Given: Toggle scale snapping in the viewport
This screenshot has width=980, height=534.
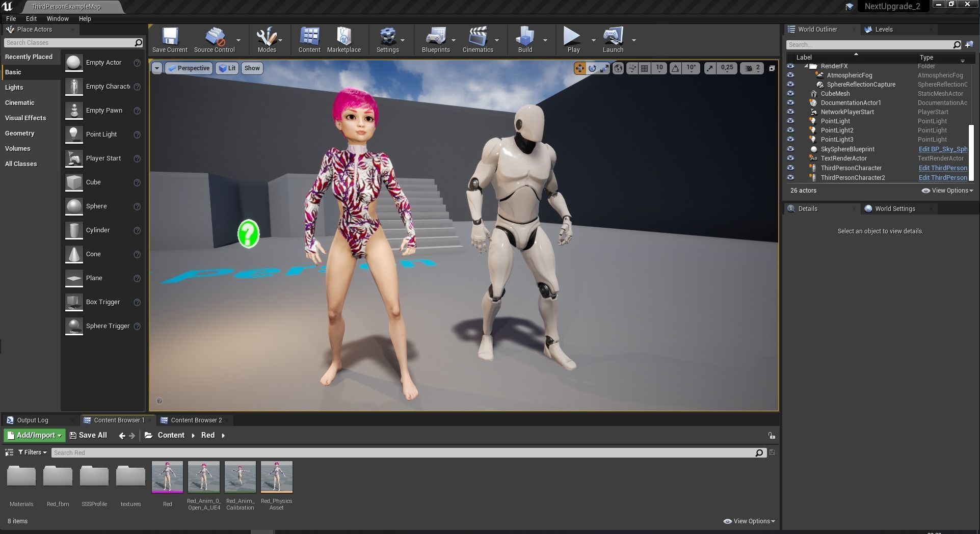Looking at the screenshot, I should coord(710,68).
